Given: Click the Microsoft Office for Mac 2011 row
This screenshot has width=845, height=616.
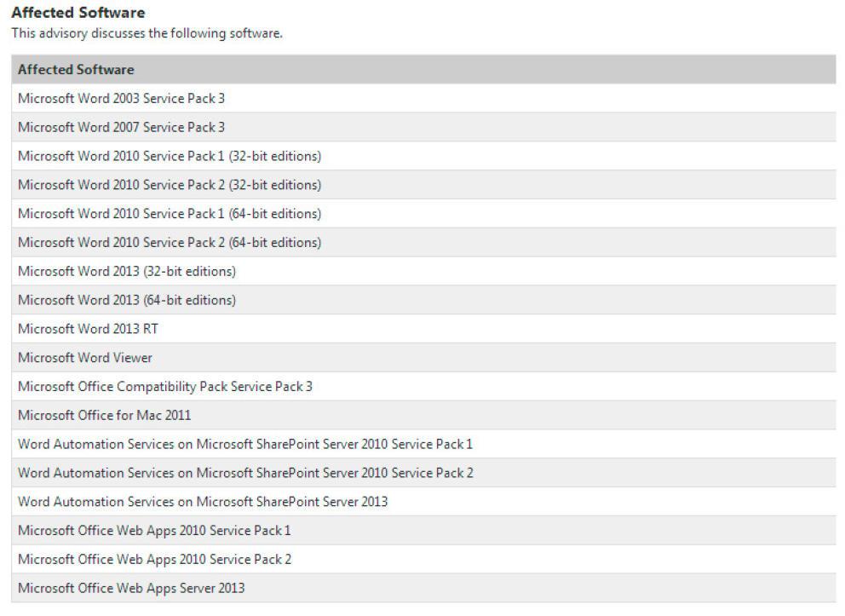Looking at the screenshot, I should 104,416.
